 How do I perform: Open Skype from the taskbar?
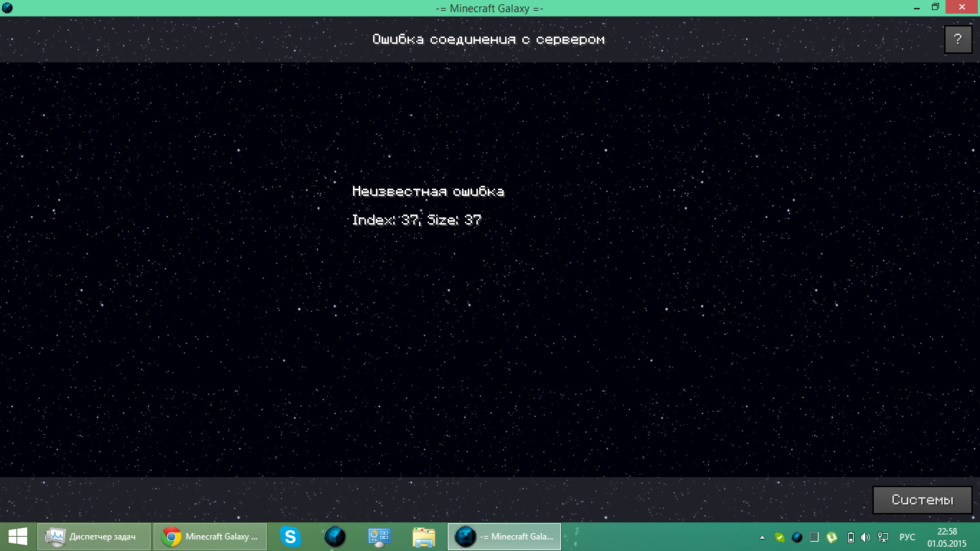click(291, 537)
